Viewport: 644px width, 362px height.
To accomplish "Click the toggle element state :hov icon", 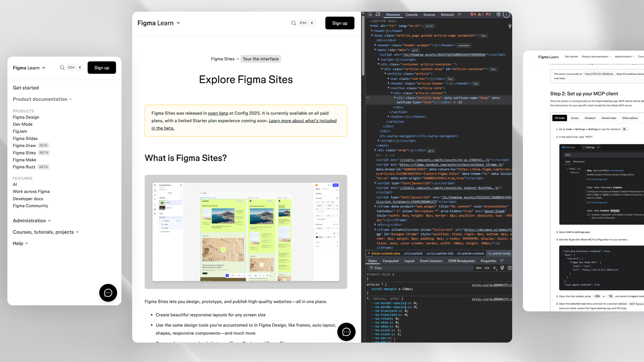I will (479, 268).
